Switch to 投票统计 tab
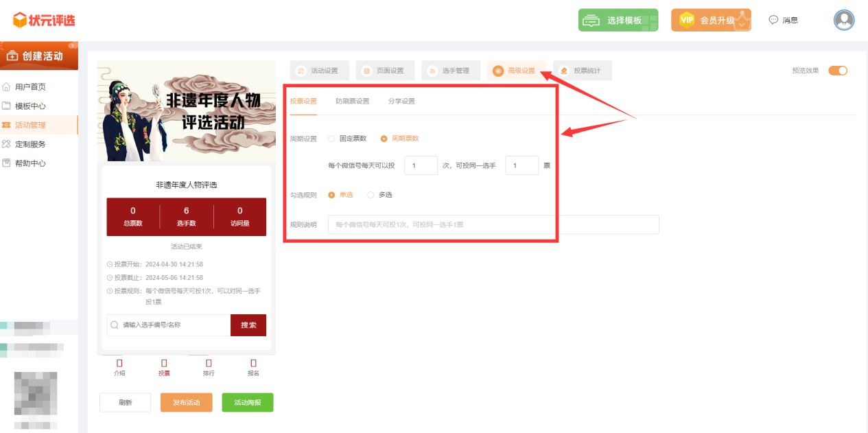This screenshot has height=433, width=868. click(x=582, y=71)
